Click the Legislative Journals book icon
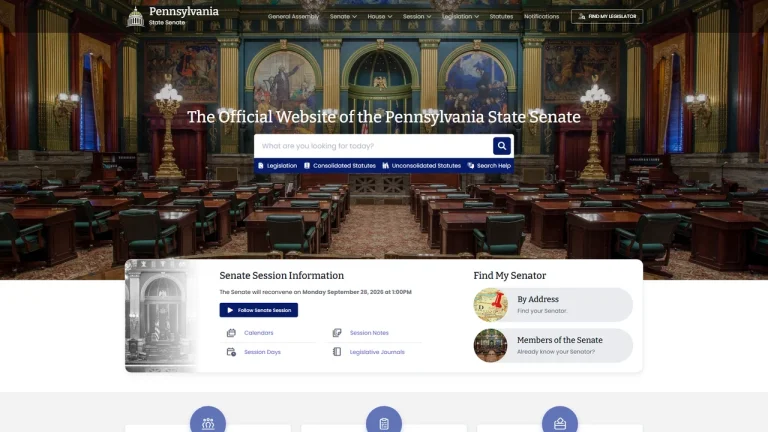 [337, 352]
